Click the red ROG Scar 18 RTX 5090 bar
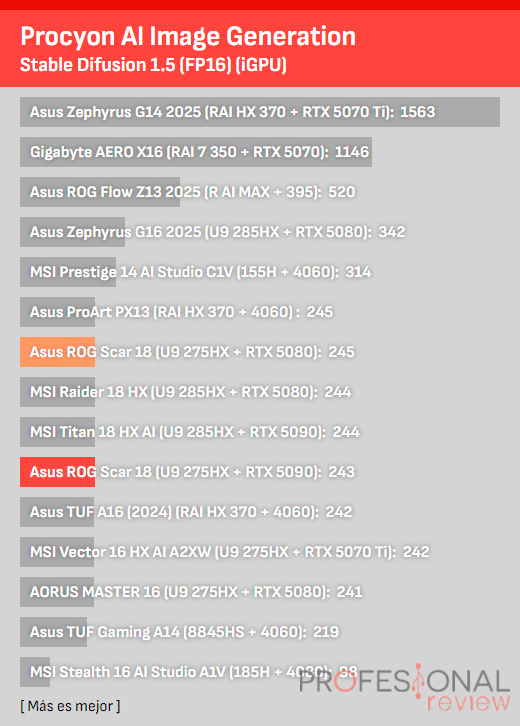520x726 pixels. (57, 472)
